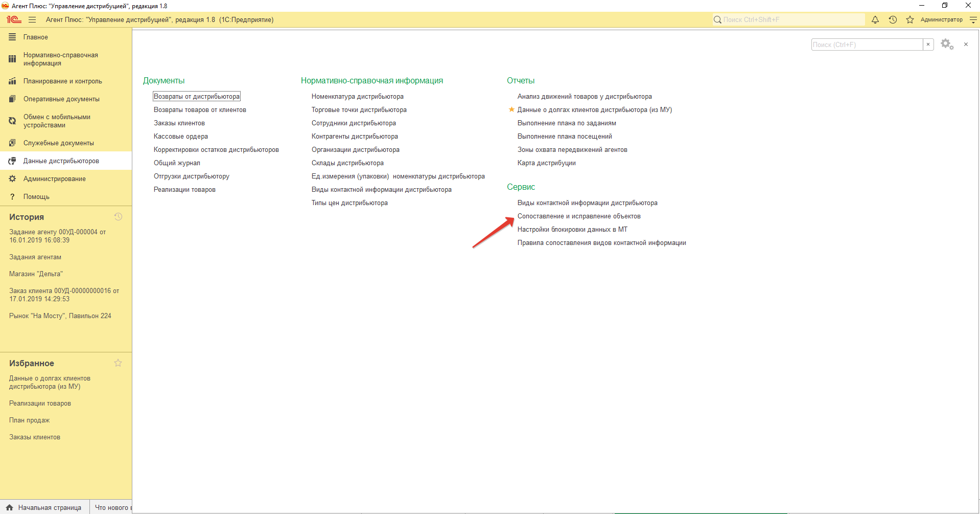
Task: Open history item Магазин "Дельта"
Action: click(x=36, y=274)
